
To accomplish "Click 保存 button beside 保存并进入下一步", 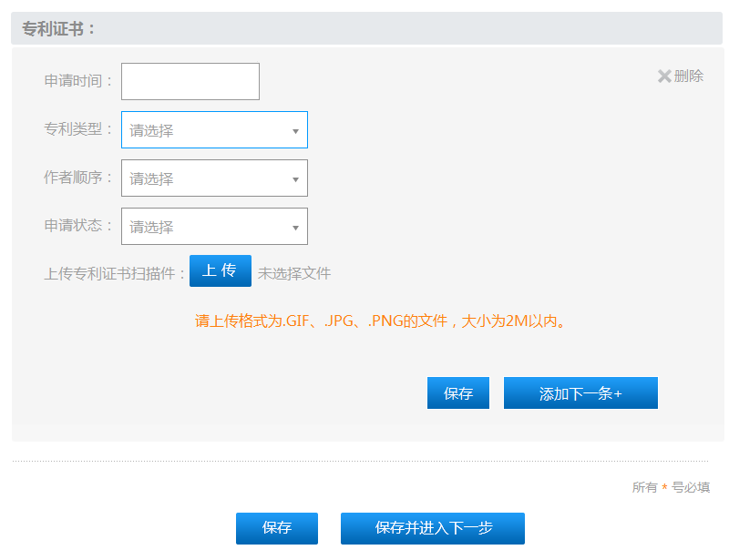I will [277, 528].
